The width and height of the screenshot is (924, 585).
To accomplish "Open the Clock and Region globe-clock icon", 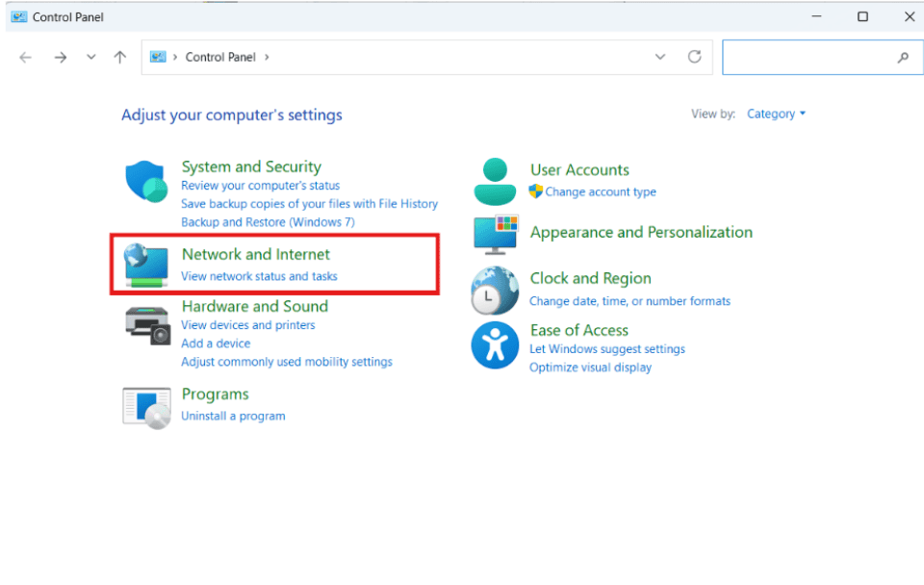I will coord(495,291).
